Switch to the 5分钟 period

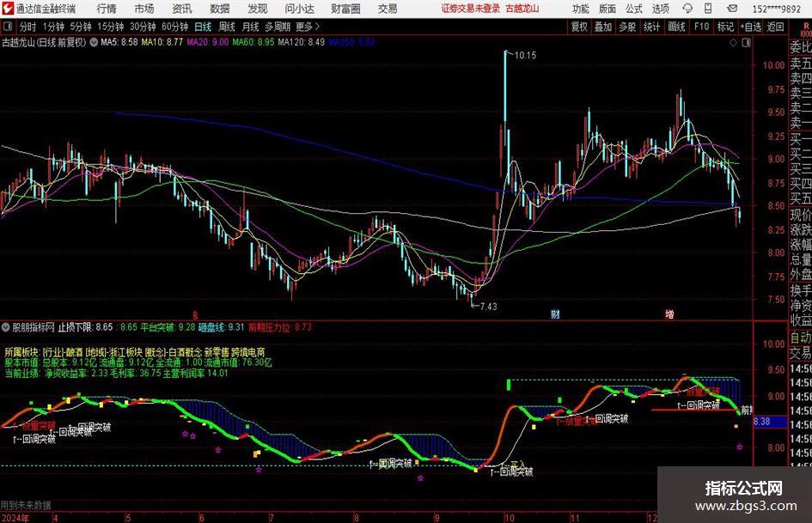point(80,27)
